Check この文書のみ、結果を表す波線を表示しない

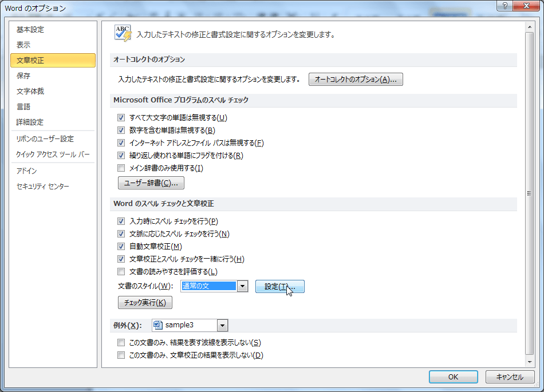[x=121, y=342]
